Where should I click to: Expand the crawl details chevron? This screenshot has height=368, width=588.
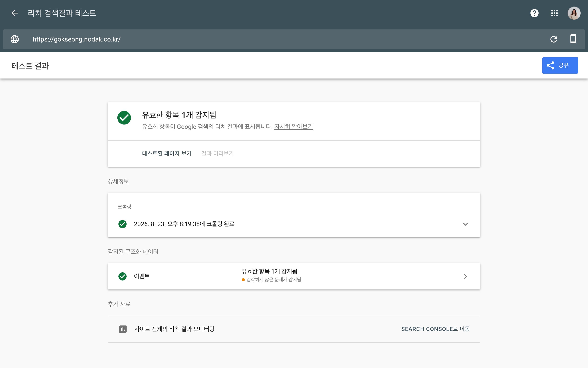click(x=465, y=224)
